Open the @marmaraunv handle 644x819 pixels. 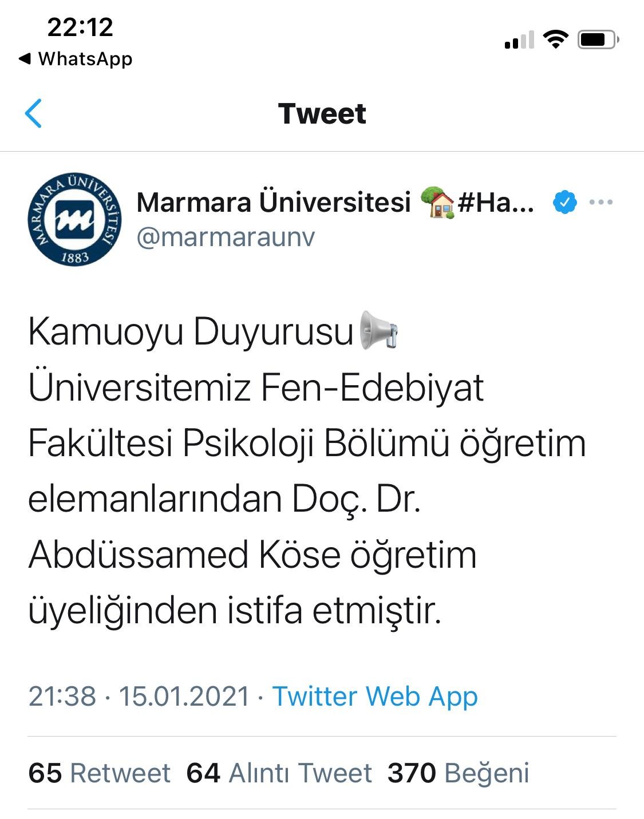click(226, 237)
